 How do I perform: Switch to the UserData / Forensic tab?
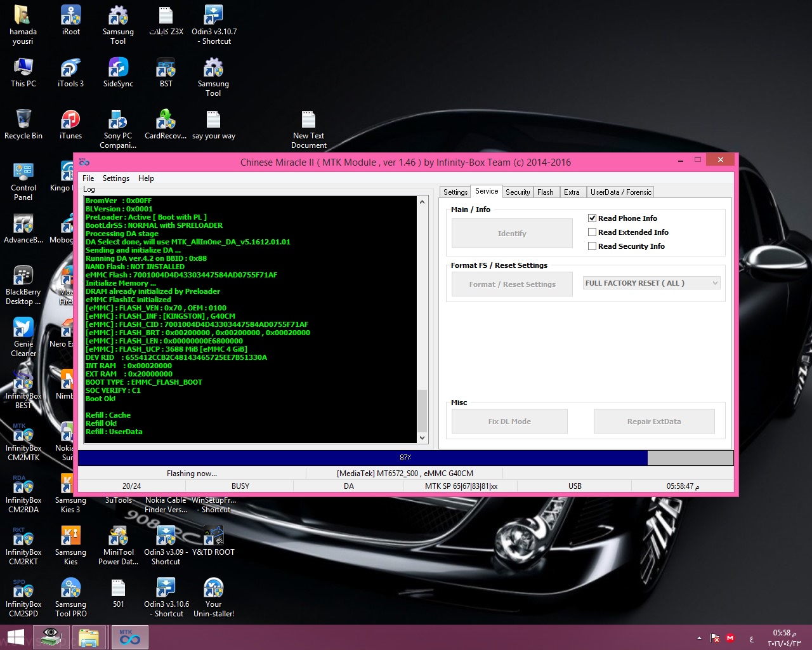point(621,192)
